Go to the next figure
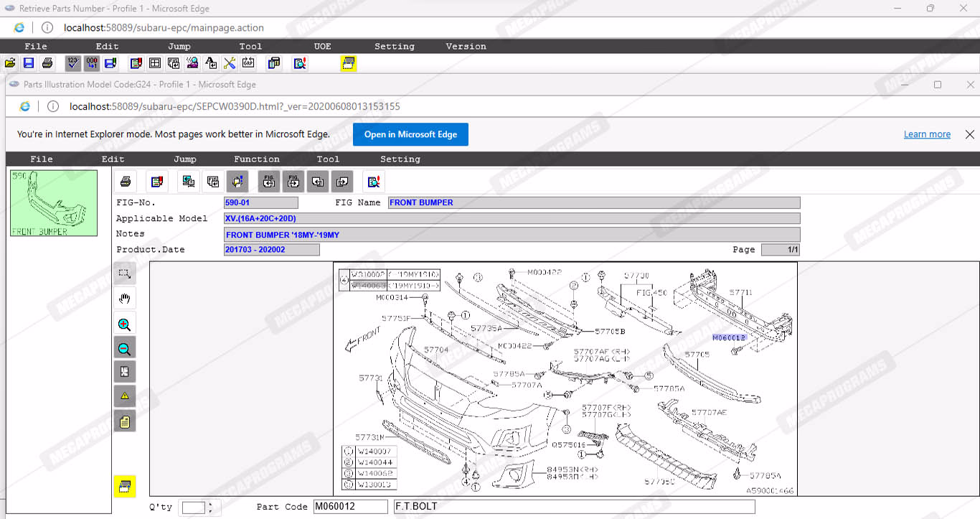 click(293, 182)
